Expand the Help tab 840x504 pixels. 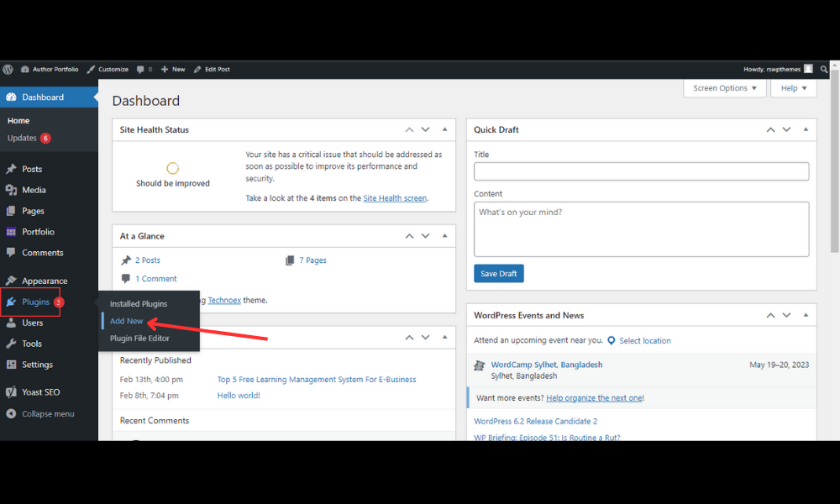coord(794,88)
